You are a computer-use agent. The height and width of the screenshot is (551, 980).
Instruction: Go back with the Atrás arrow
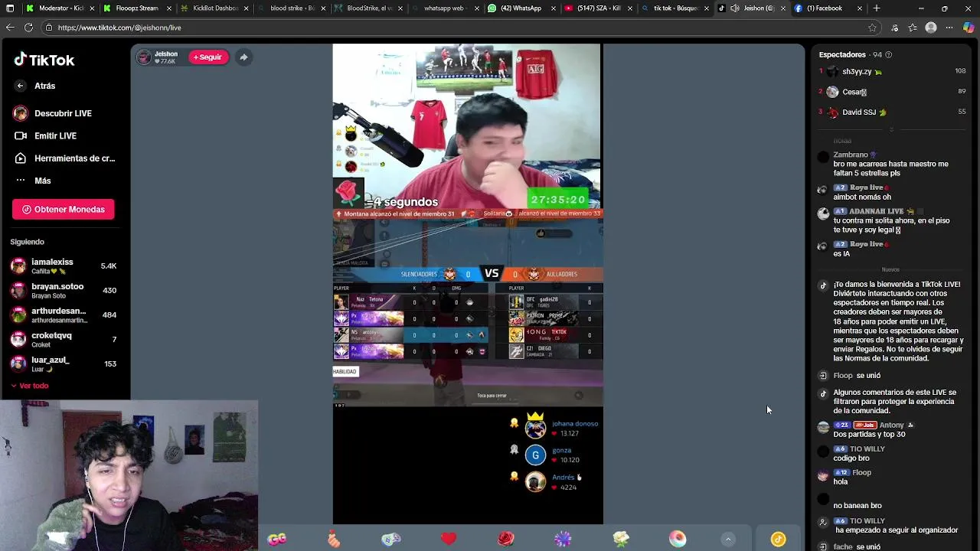pos(21,86)
